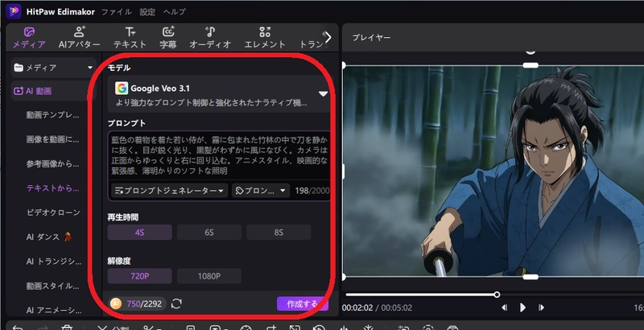Show more tabs with right chevron
Viewport: 644px width, 330px height.
coord(328,37)
